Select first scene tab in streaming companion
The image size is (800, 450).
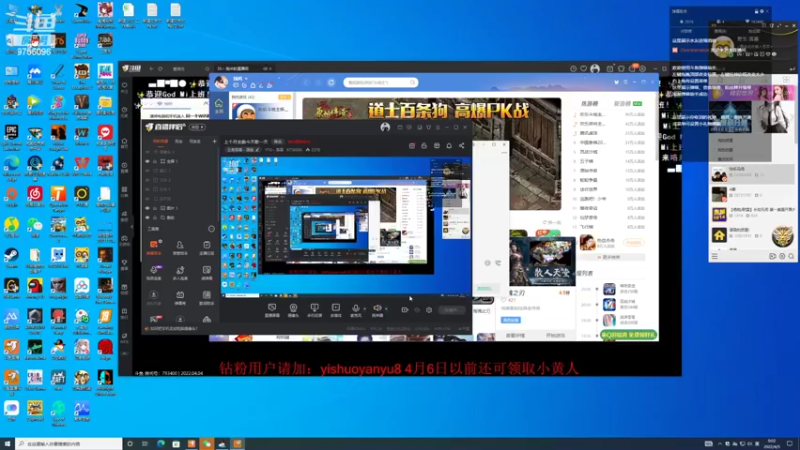160,141
